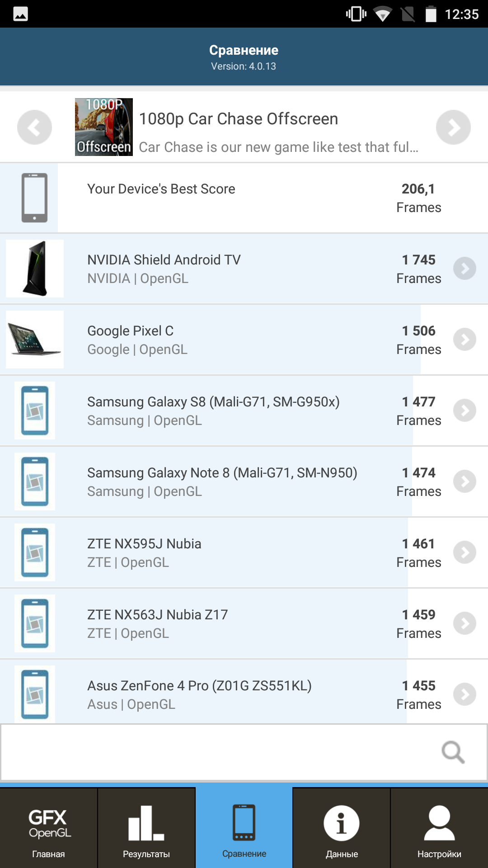Viewport: 488px width, 868px height.
Task: Go to previous benchmark test arrow
Action: 34,127
